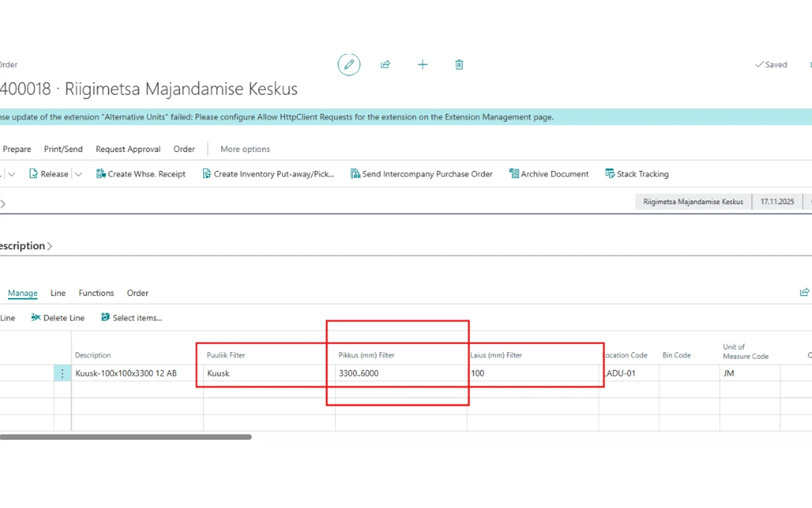Show More options in action bar
Screen dimensions: 812x508
[245, 149]
